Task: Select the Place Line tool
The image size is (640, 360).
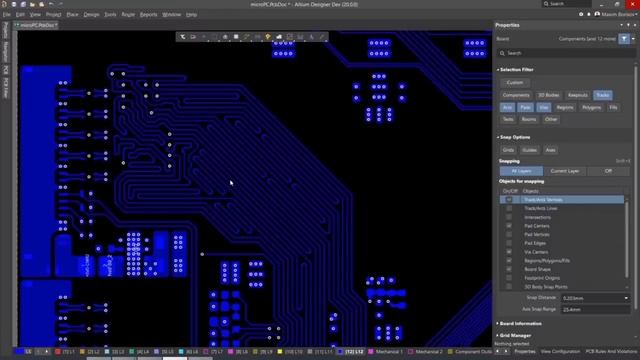Action: pyautogui.click(x=322, y=37)
